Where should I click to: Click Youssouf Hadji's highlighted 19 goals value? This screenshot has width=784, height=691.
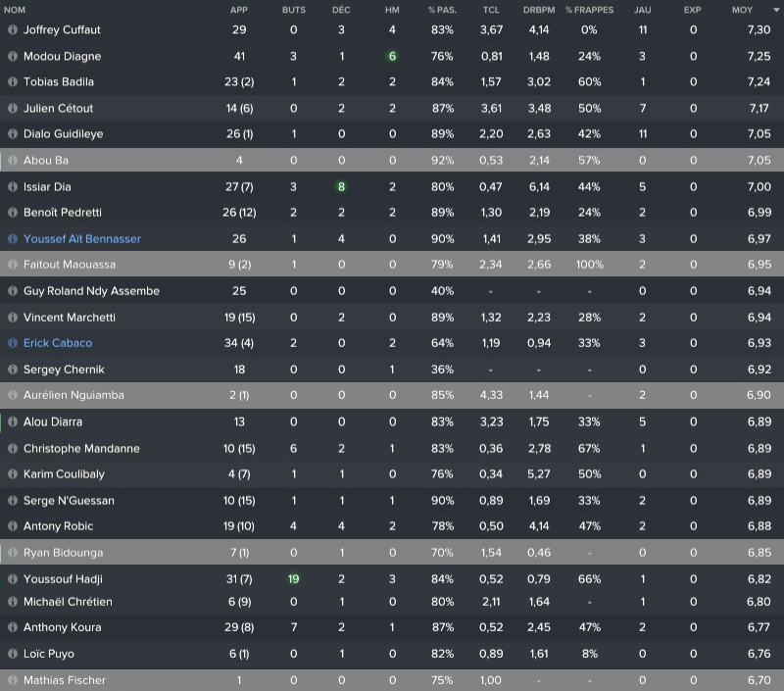[x=293, y=579]
